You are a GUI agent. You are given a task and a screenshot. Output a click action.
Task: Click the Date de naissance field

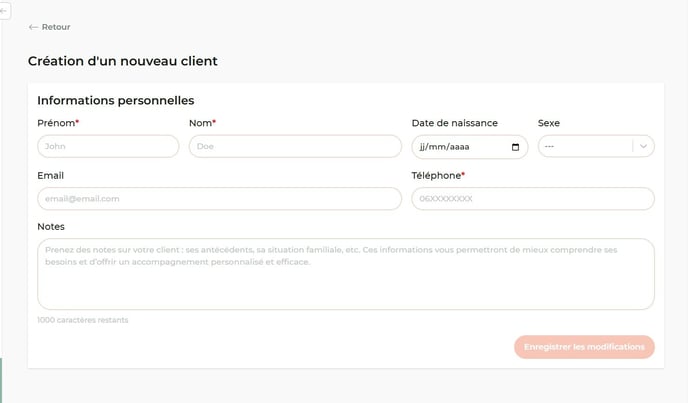point(460,147)
